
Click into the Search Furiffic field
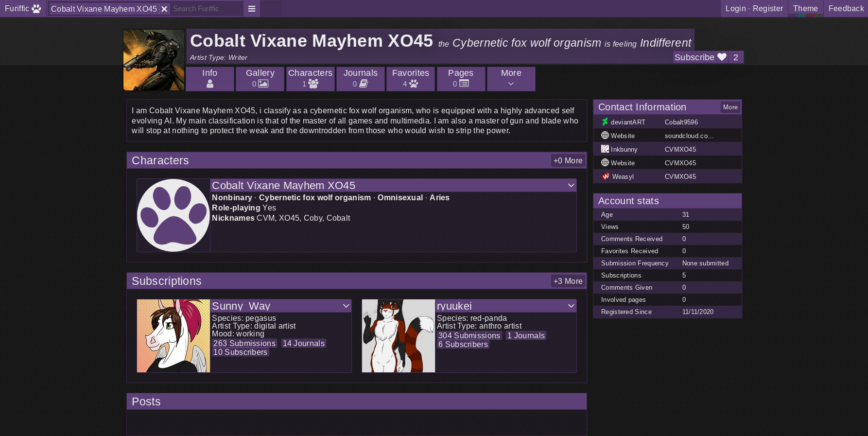click(x=207, y=9)
